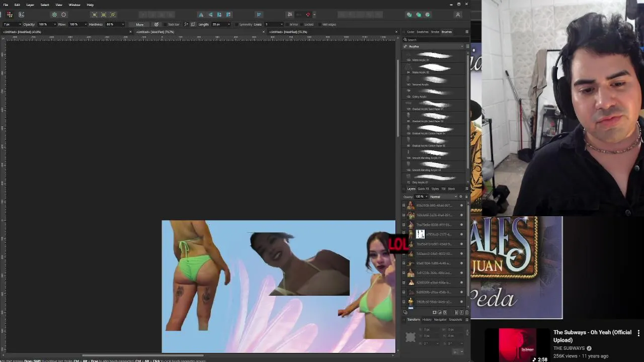Viewport: 644px width, 362px height.
Task: Click the second gear-shaped toolbar icon
Action: pyautogui.click(x=63, y=15)
